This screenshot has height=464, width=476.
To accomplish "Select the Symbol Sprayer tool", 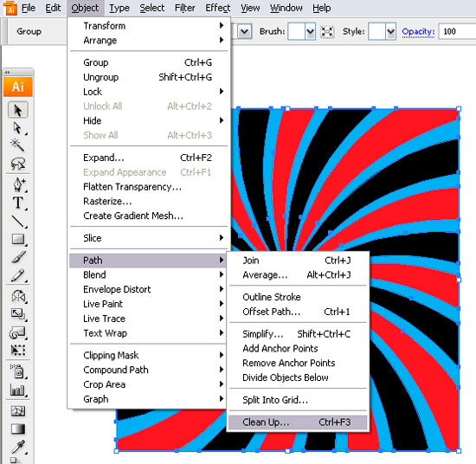I will (18, 371).
